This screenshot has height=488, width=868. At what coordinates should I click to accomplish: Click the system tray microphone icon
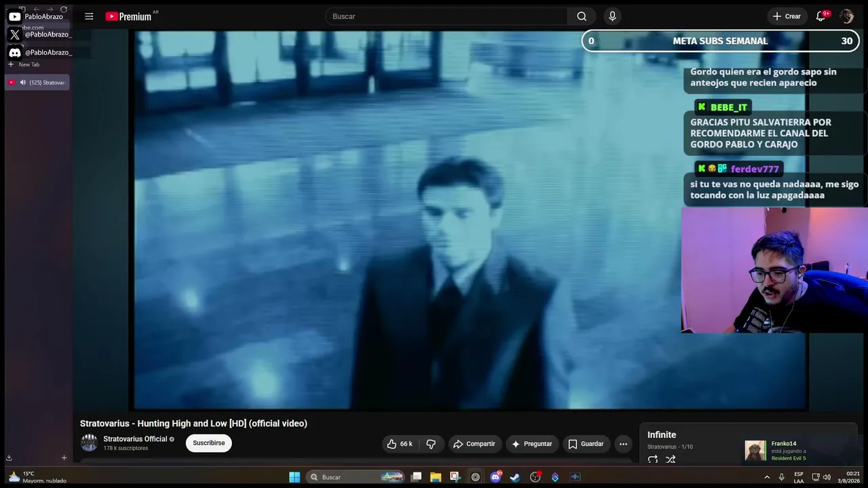click(x=781, y=477)
